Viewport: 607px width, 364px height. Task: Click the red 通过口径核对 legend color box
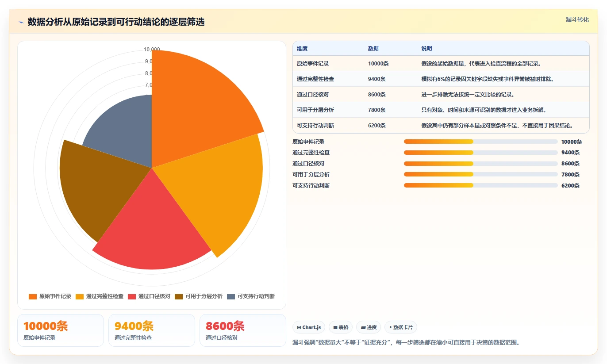[132, 296]
